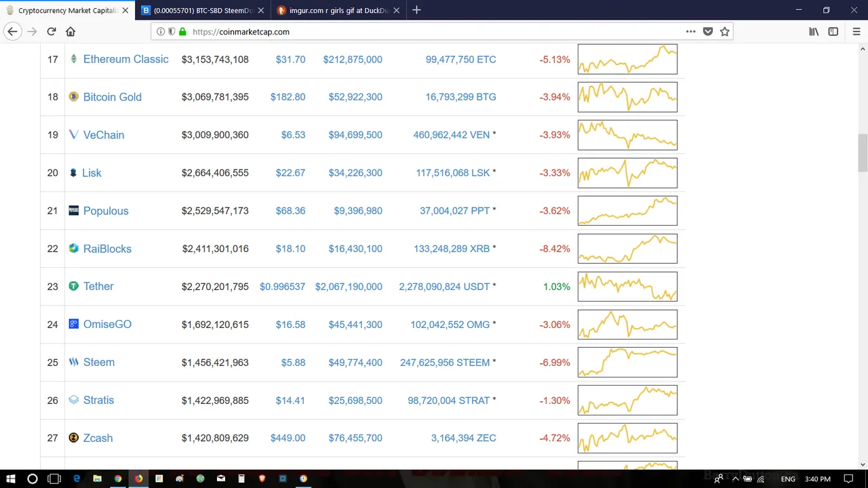The width and height of the screenshot is (868, 488).
Task: Reload the CoinMarketCap page
Action: coord(51,31)
